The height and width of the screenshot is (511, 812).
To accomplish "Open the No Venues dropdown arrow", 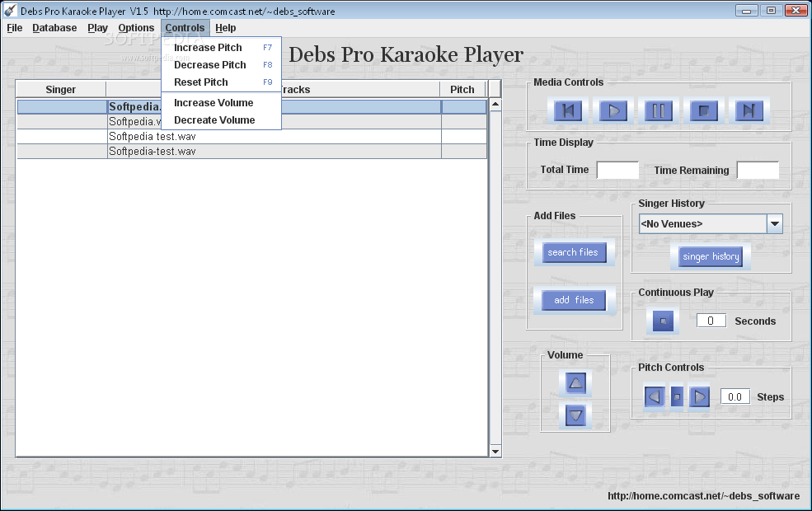I will pyautogui.click(x=775, y=224).
